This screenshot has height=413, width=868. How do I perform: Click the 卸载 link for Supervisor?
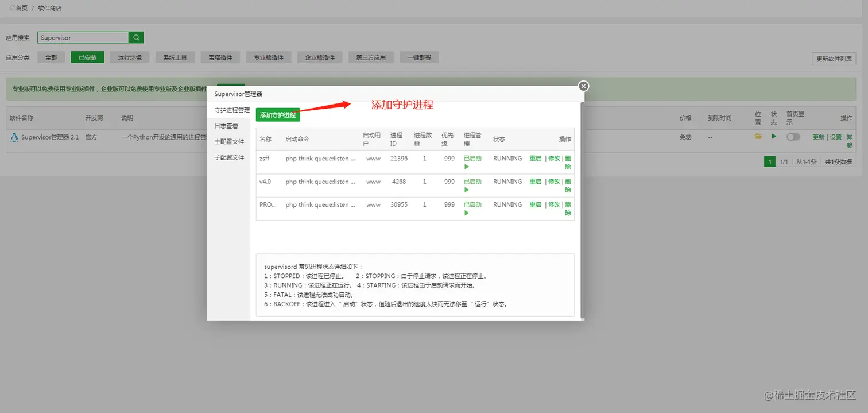(850, 141)
